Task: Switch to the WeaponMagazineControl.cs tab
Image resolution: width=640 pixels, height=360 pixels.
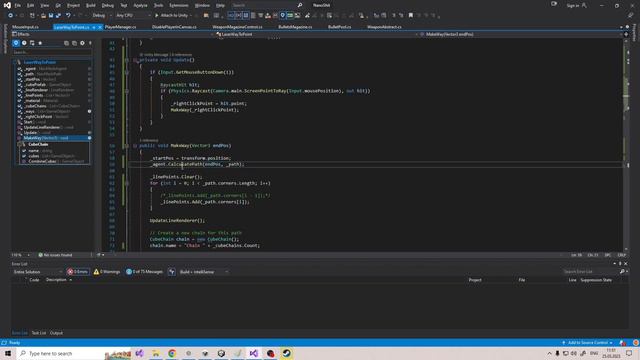Action: click(x=237, y=27)
